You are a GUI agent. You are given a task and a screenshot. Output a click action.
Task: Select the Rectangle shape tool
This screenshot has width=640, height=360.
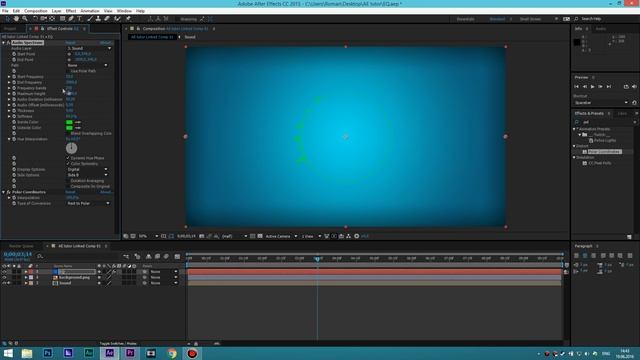point(62,19)
